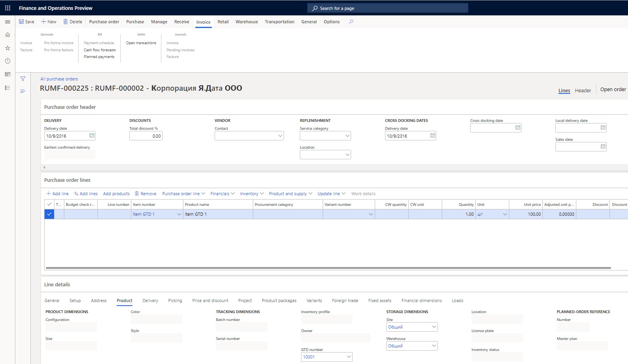Open the Options ribbon tab
The height and width of the screenshot is (364, 628).
[332, 22]
